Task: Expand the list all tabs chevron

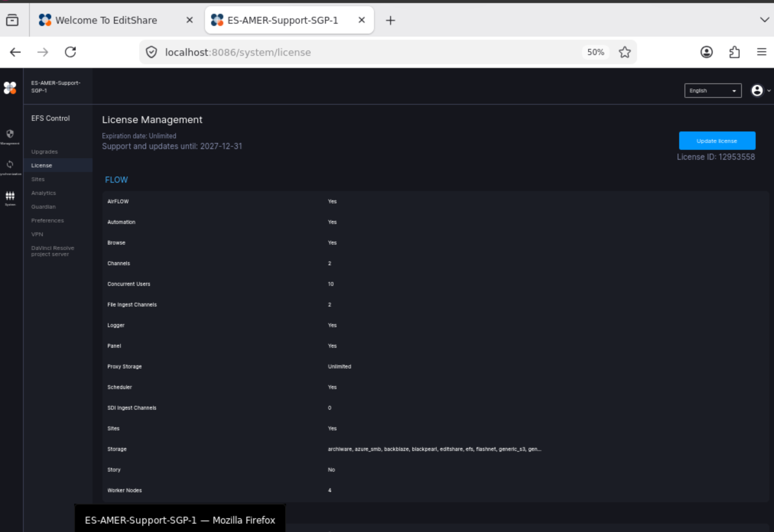Action: click(x=764, y=20)
